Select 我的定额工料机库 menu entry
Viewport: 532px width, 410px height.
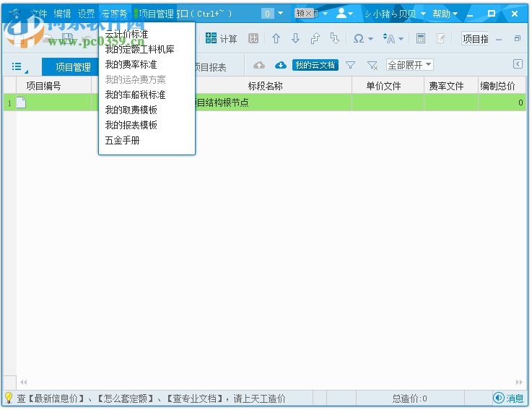pyautogui.click(x=140, y=49)
